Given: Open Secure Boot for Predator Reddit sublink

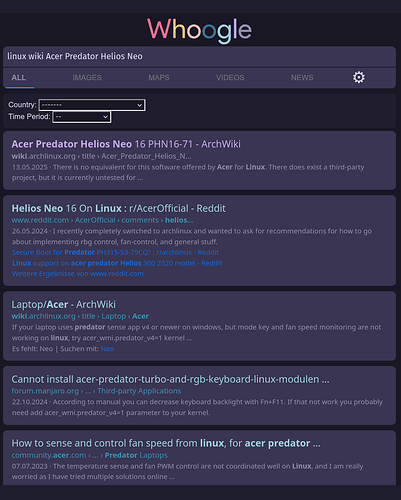Looking at the screenshot, I should click(x=115, y=252).
